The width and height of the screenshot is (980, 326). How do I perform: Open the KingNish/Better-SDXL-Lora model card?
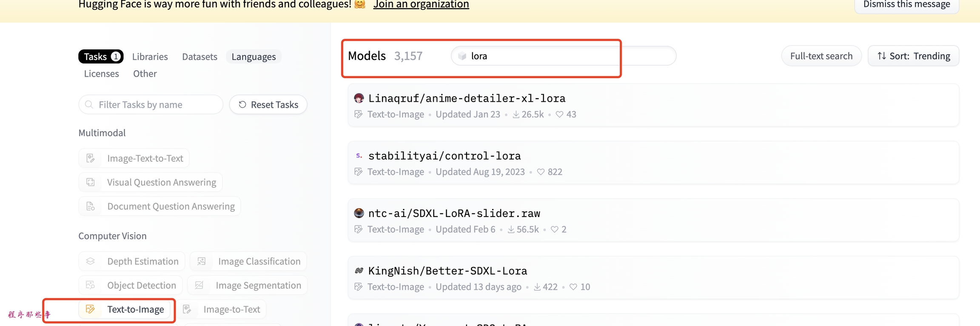pyautogui.click(x=447, y=271)
